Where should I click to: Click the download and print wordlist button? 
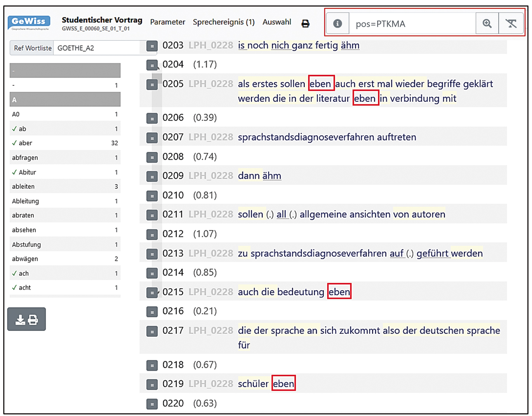pos(26,319)
